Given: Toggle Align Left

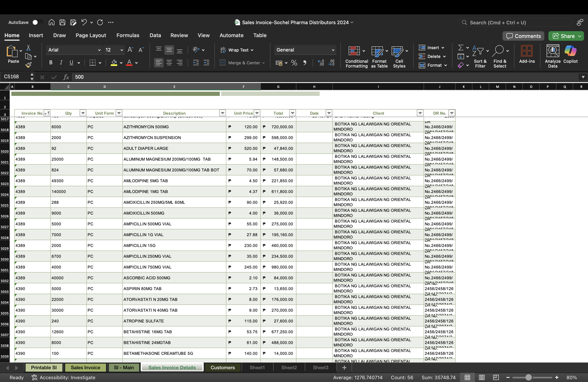Looking at the screenshot, I should point(159,63).
